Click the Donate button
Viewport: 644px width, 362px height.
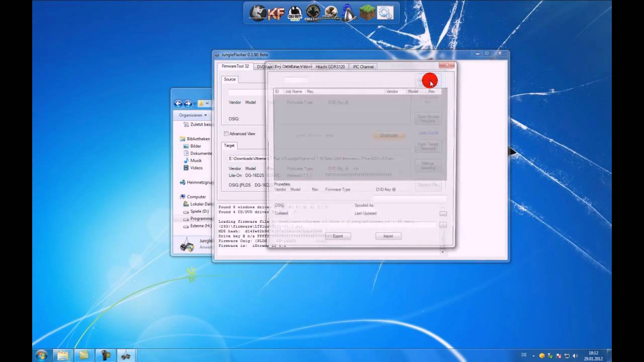pyautogui.click(x=388, y=135)
